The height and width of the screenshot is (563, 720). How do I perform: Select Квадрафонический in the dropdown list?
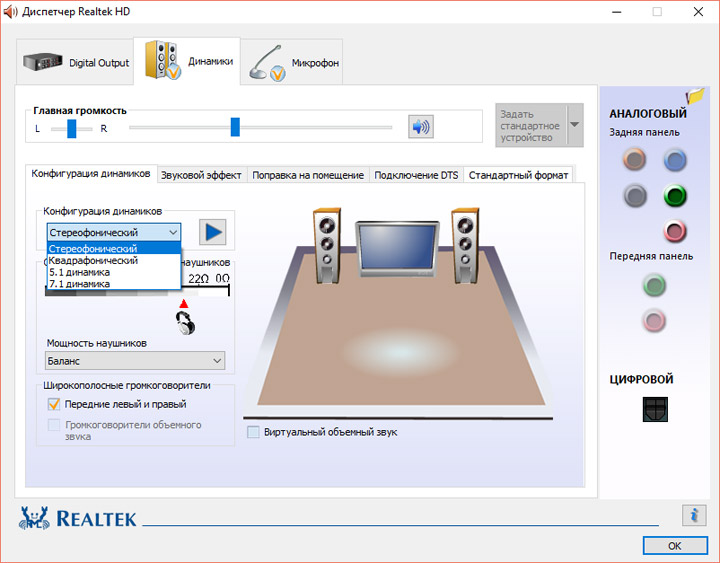coord(114,260)
